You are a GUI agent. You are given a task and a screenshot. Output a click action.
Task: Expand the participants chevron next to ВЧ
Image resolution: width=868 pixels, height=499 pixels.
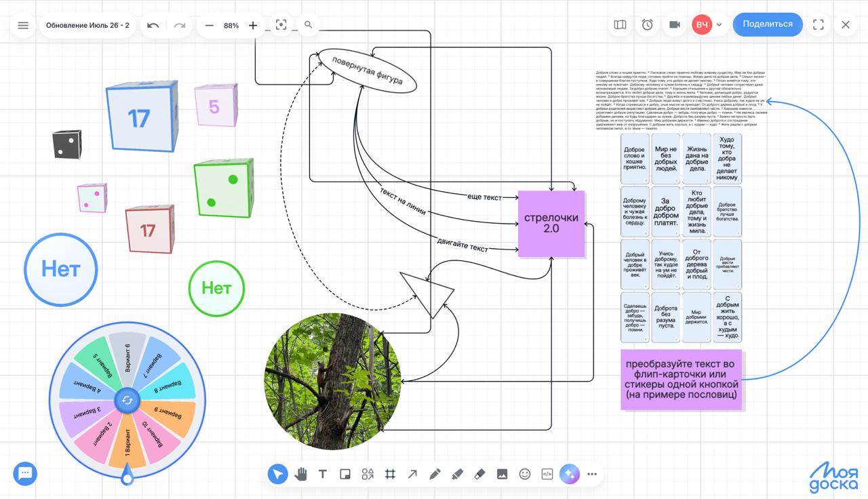(719, 25)
